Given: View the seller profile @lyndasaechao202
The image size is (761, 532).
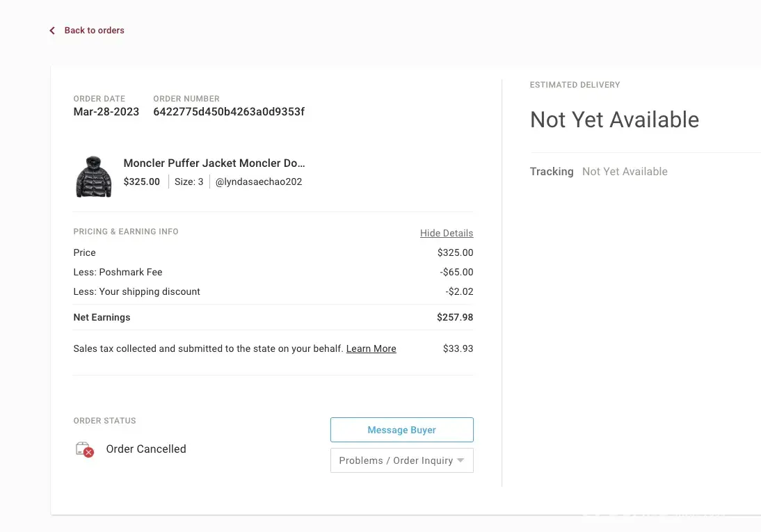Looking at the screenshot, I should click(259, 182).
